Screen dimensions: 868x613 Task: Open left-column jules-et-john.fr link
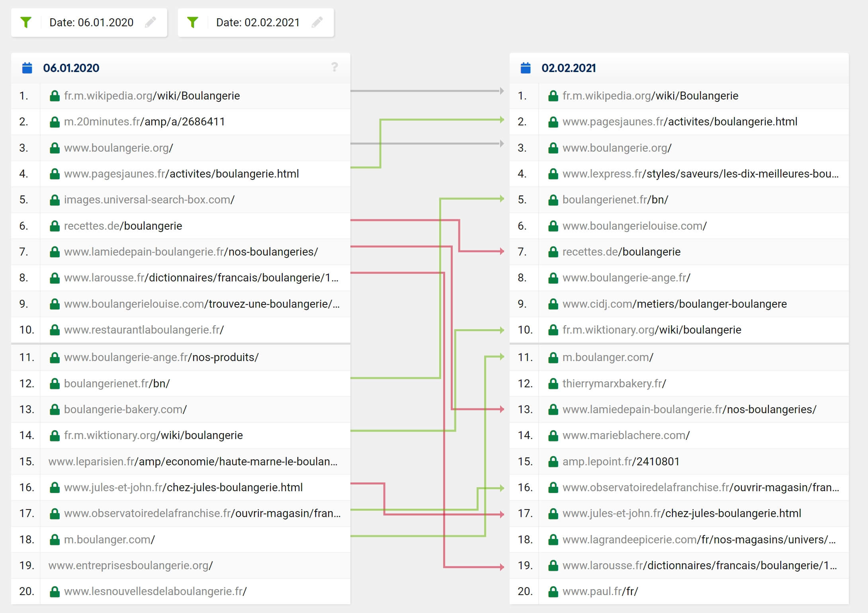[x=183, y=488]
